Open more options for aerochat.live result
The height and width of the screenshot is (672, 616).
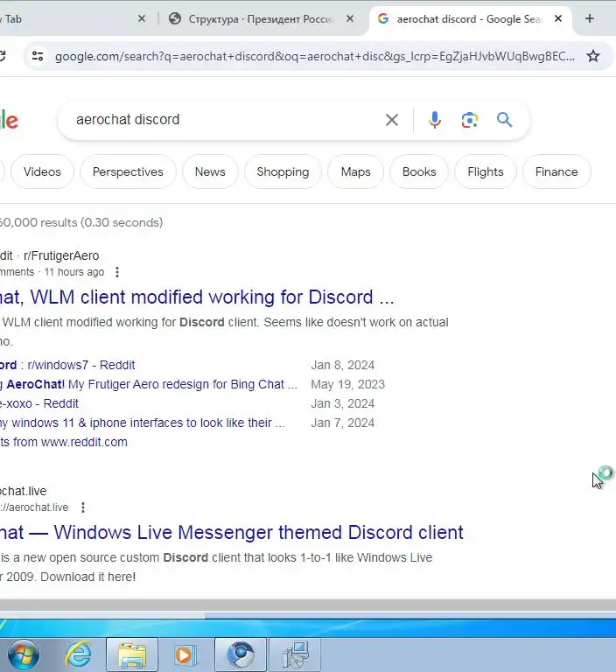[83, 507]
